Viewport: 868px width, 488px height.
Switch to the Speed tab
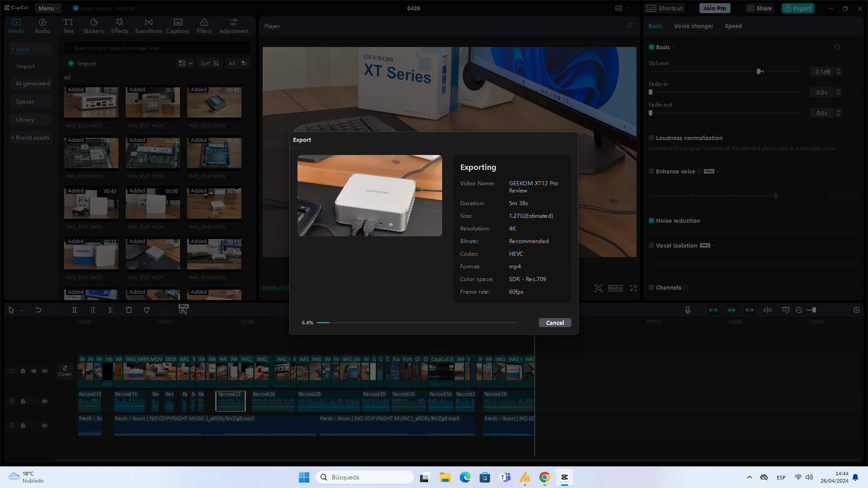pos(733,26)
